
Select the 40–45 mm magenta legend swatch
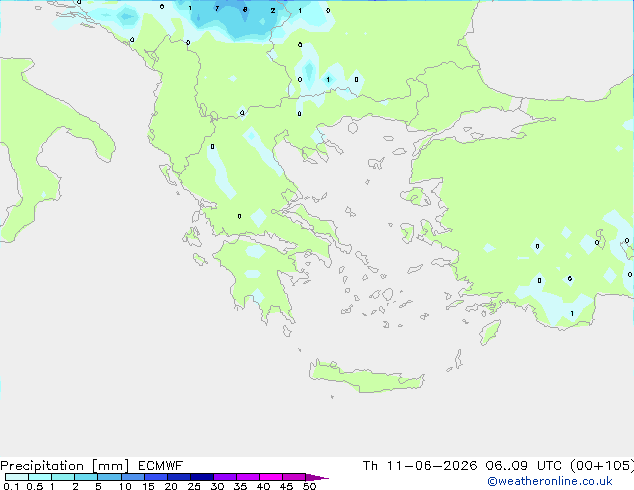271,477
